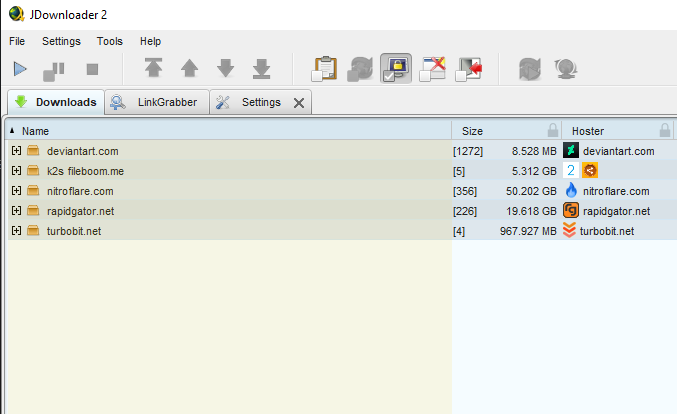Open the Settings menu in menu bar
The image size is (677, 414).
pyautogui.click(x=61, y=41)
